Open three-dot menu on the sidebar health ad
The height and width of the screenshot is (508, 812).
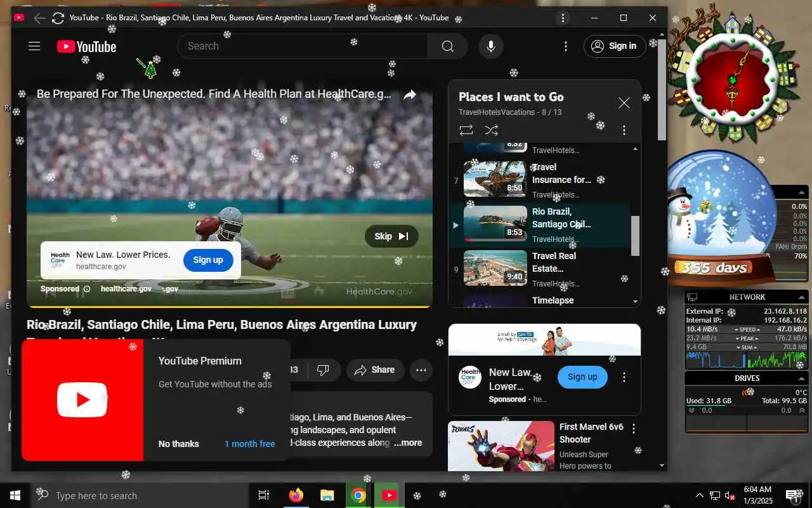point(624,377)
